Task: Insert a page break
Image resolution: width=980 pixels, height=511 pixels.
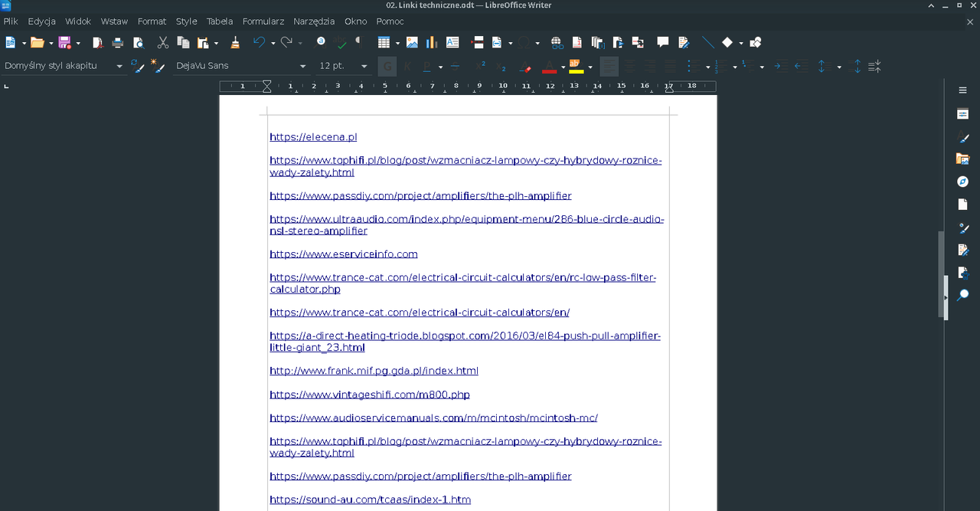Action: coord(478,42)
